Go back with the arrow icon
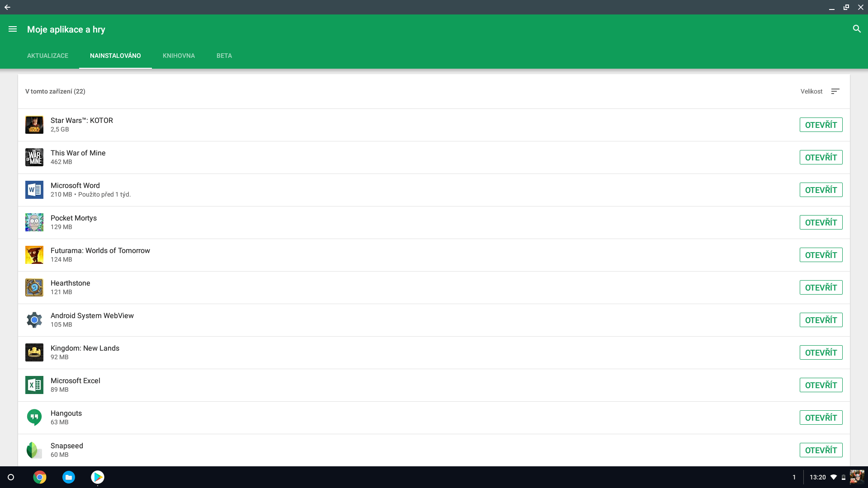Screen dimensions: 868x488 pyautogui.click(x=7, y=7)
